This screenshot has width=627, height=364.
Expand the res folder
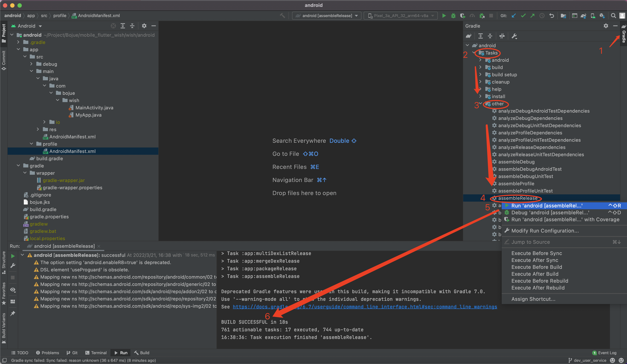coord(38,129)
